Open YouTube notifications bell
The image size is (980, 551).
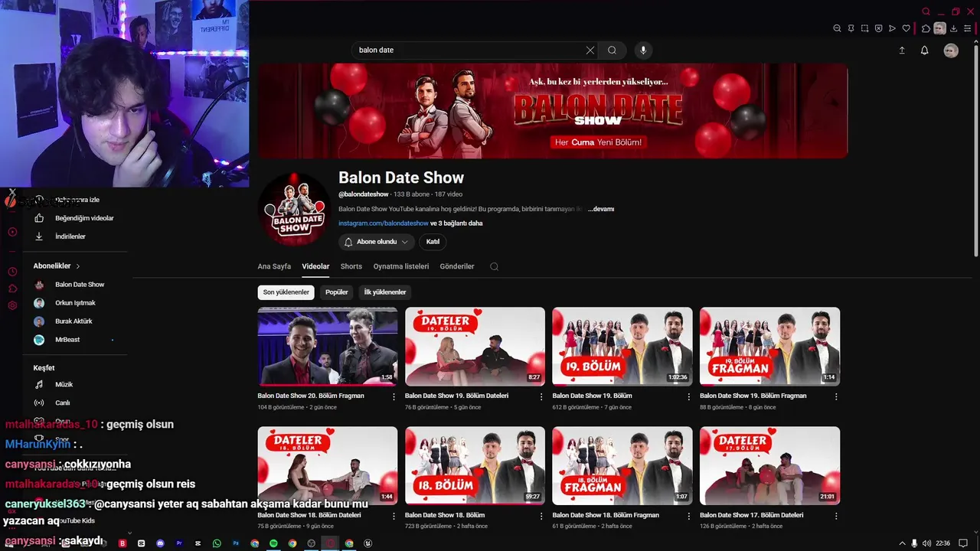pyautogui.click(x=924, y=51)
